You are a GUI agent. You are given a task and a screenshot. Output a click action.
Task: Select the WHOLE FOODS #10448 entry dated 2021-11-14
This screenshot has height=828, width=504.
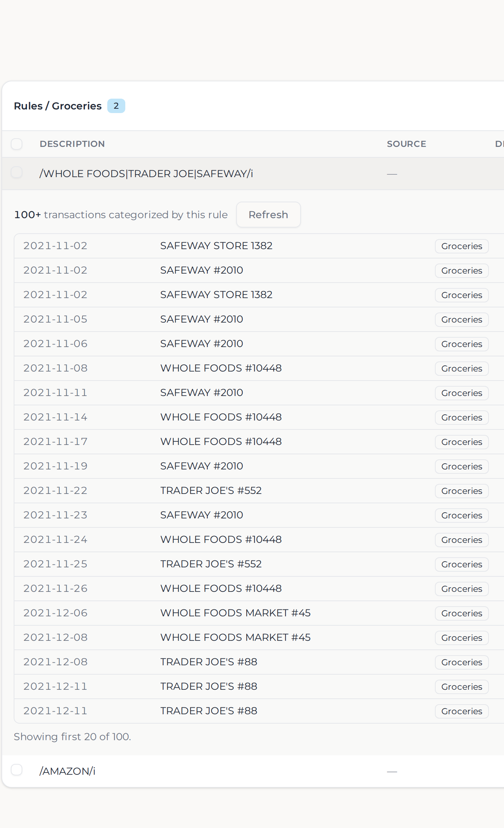tap(221, 417)
